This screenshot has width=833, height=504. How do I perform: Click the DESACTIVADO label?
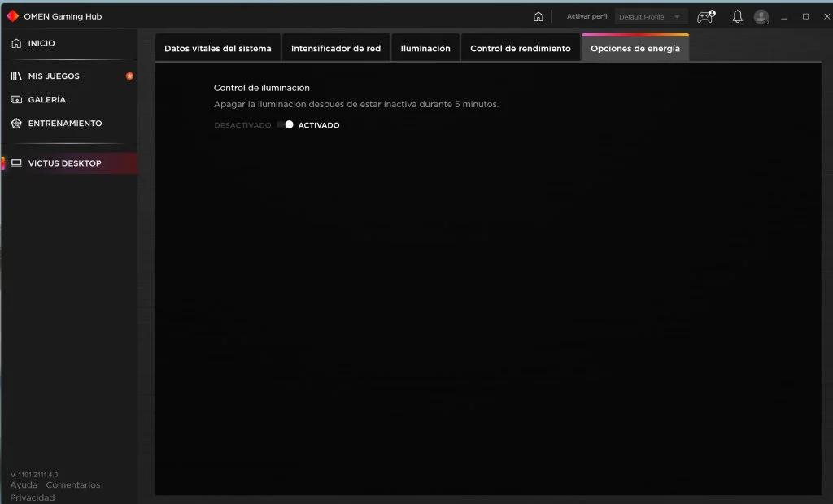point(242,125)
